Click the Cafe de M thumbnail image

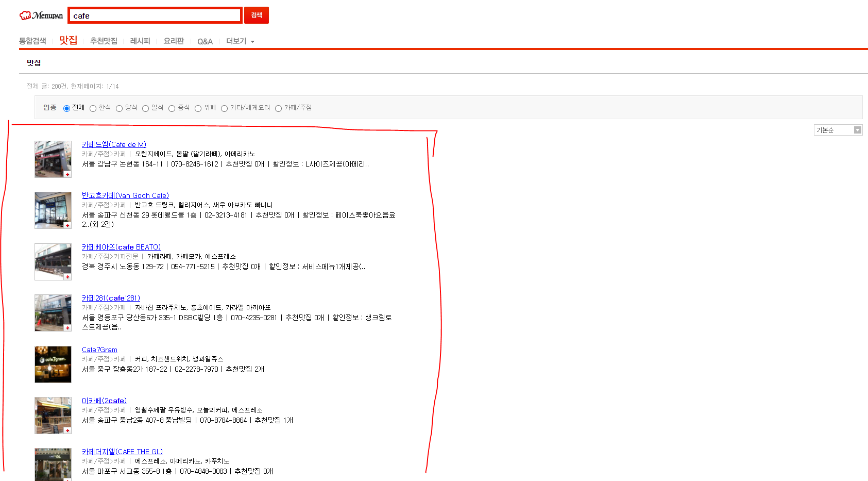(x=53, y=159)
